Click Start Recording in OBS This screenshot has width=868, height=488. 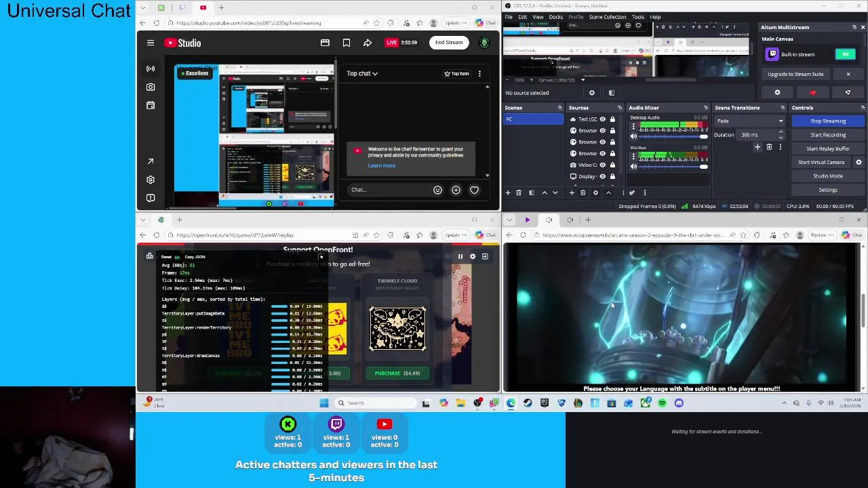828,135
